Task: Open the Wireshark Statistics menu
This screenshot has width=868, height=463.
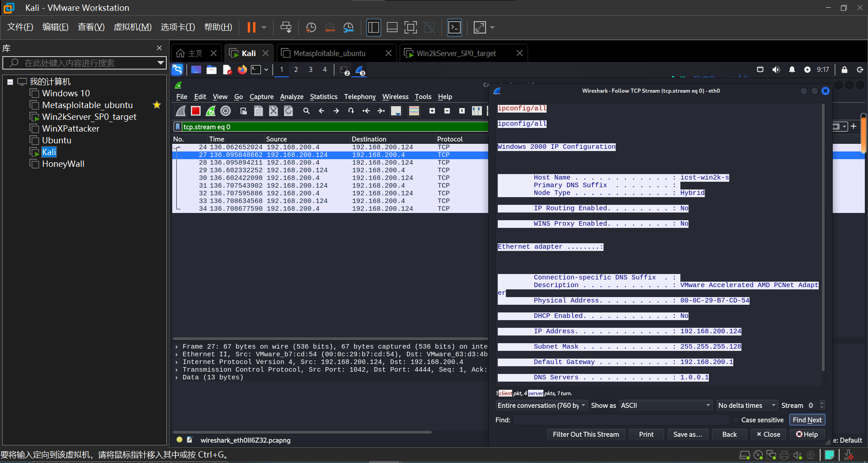Action: tap(324, 97)
